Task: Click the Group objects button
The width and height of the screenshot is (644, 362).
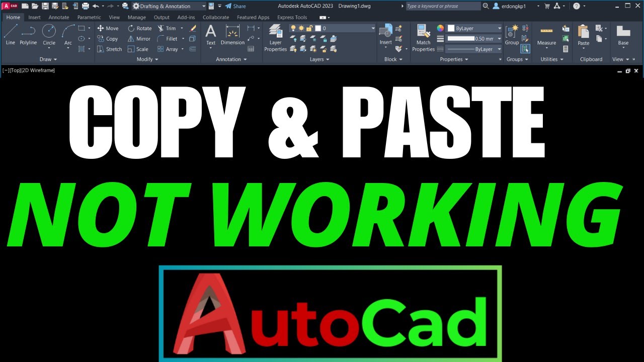Action: (512, 35)
